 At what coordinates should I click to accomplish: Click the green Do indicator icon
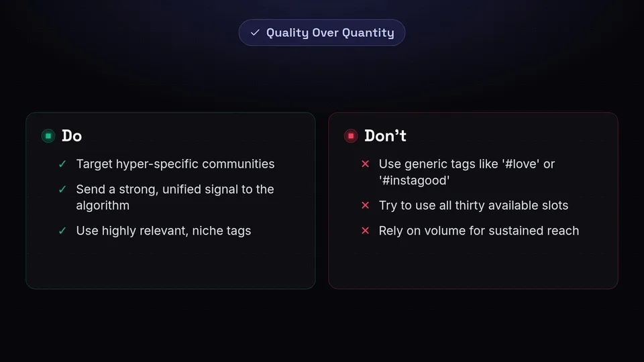pos(48,136)
